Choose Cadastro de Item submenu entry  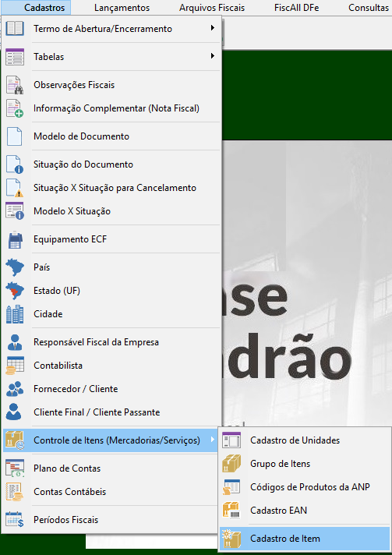(x=305, y=539)
